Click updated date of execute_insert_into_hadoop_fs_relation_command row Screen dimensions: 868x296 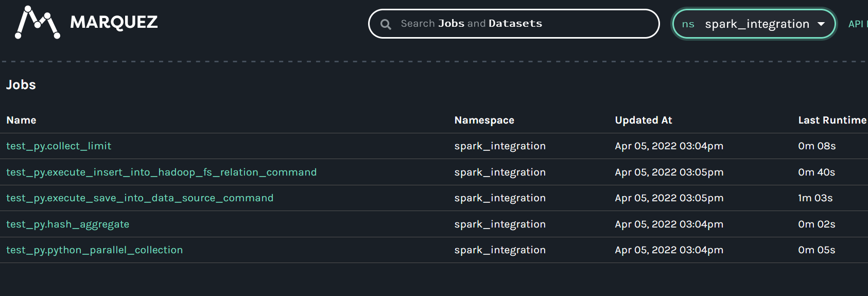tap(669, 172)
